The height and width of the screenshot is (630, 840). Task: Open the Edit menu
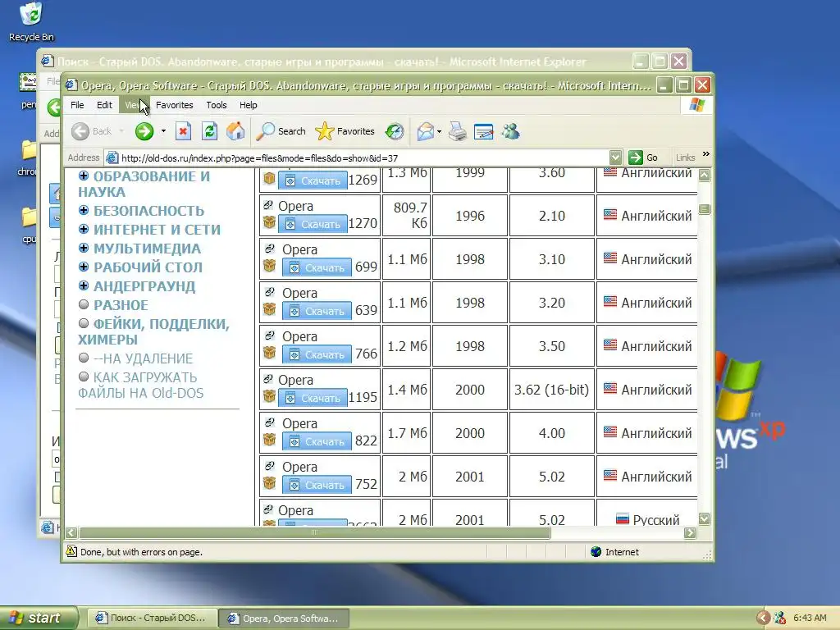(x=104, y=105)
